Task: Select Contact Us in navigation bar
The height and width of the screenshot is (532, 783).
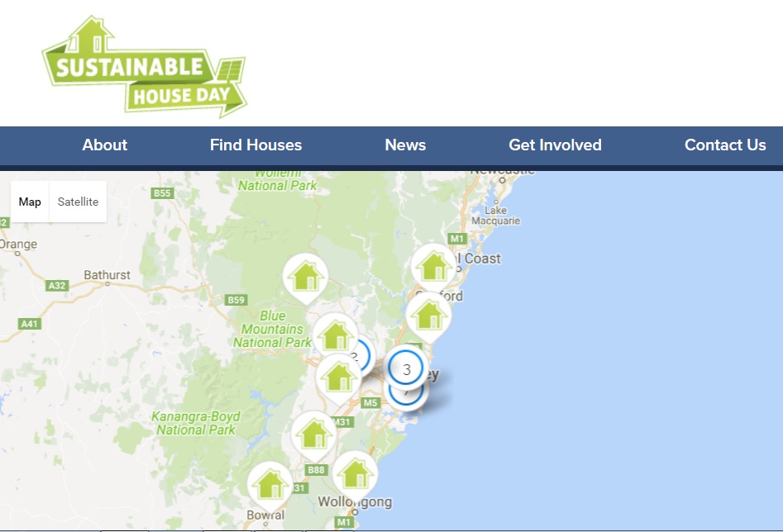Action: [725, 145]
